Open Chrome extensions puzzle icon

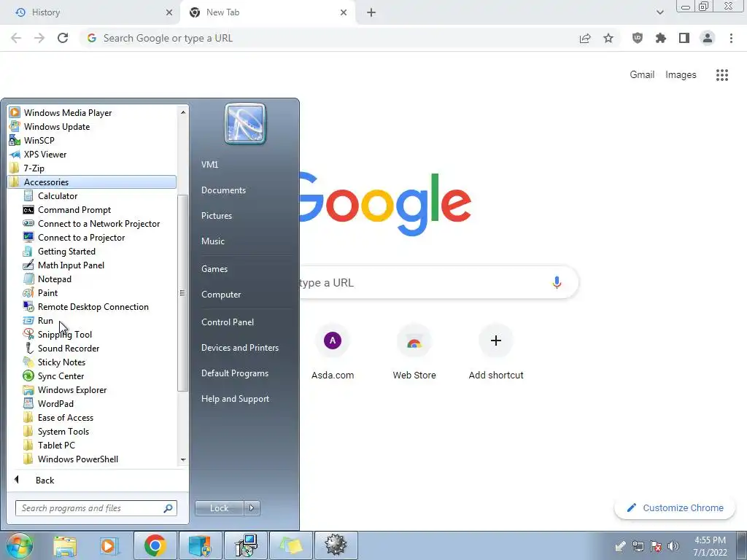(x=661, y=38)
